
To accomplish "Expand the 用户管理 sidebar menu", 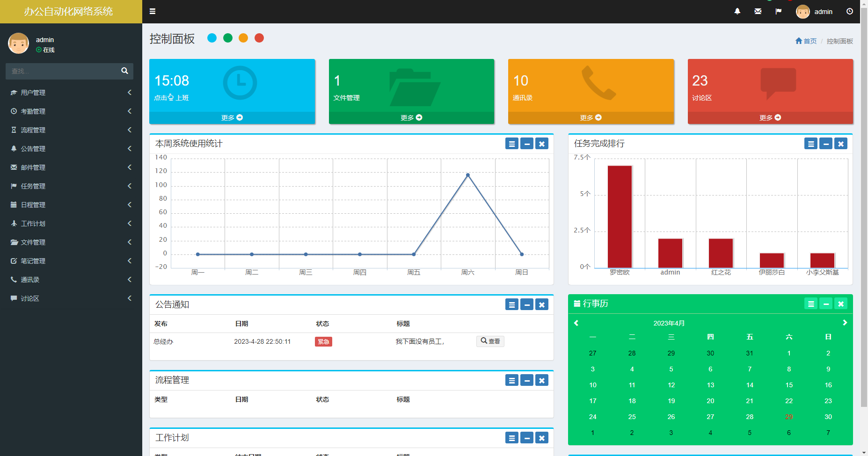I will 70,93.
